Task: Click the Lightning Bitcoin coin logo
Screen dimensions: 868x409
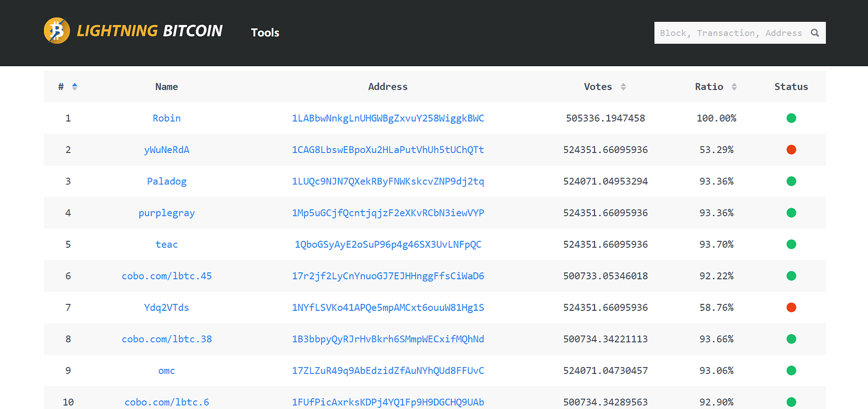Action: point(57,31)
